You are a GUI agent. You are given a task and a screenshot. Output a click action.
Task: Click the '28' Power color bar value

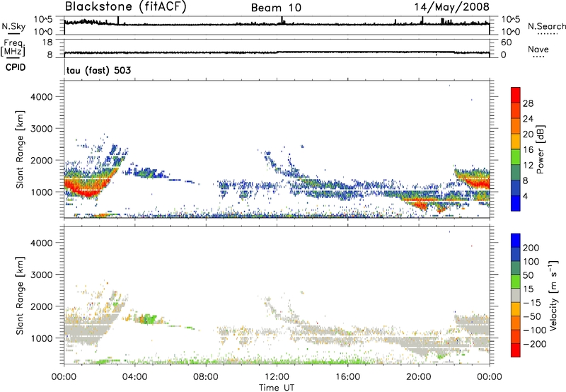click(x=528, y=103)
